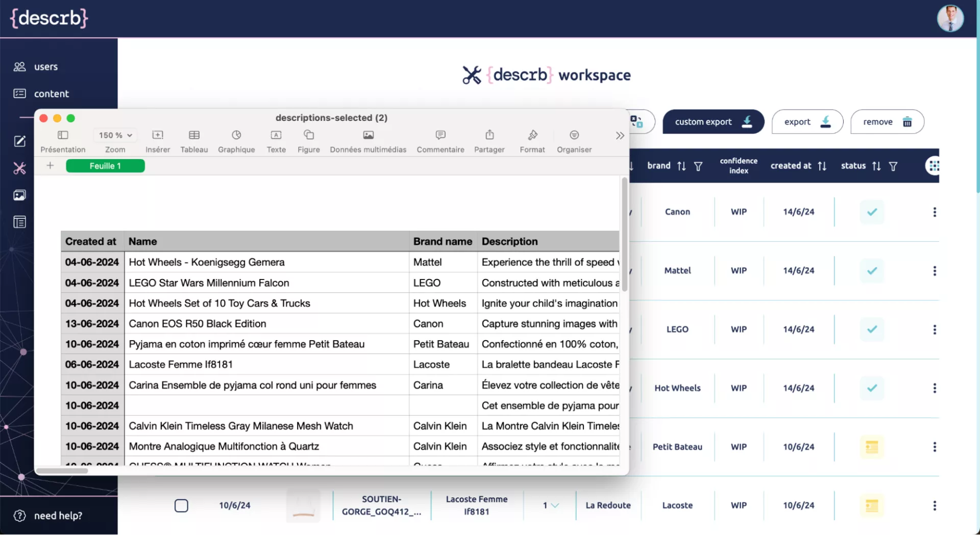
Task: Open the 150 % zoom dropdown
Action: coord(115,135)
